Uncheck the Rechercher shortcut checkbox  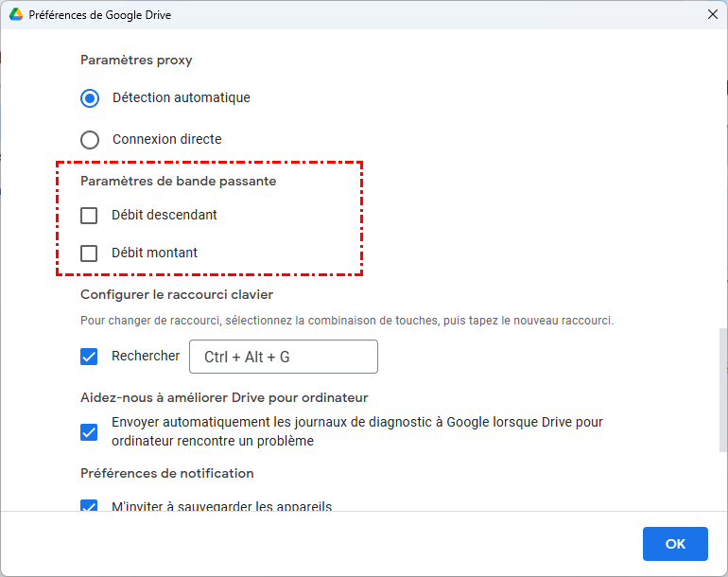click(x=89, y=357)
